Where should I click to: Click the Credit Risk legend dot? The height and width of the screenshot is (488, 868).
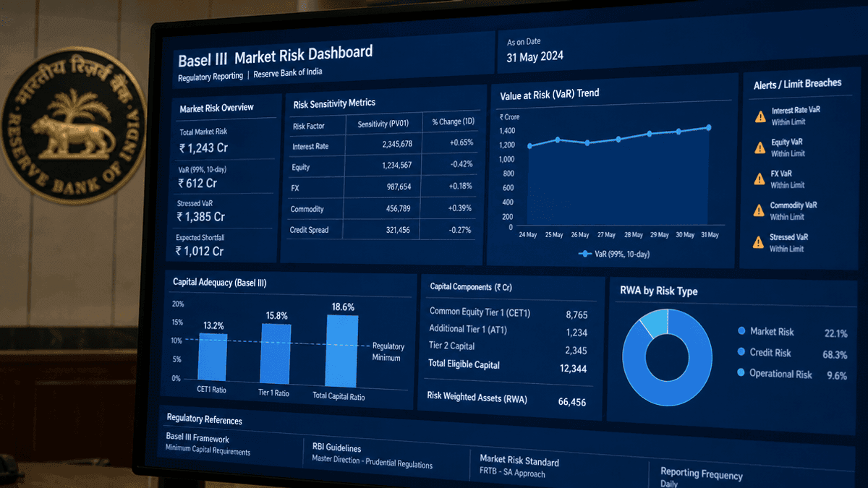coord(741,352)
